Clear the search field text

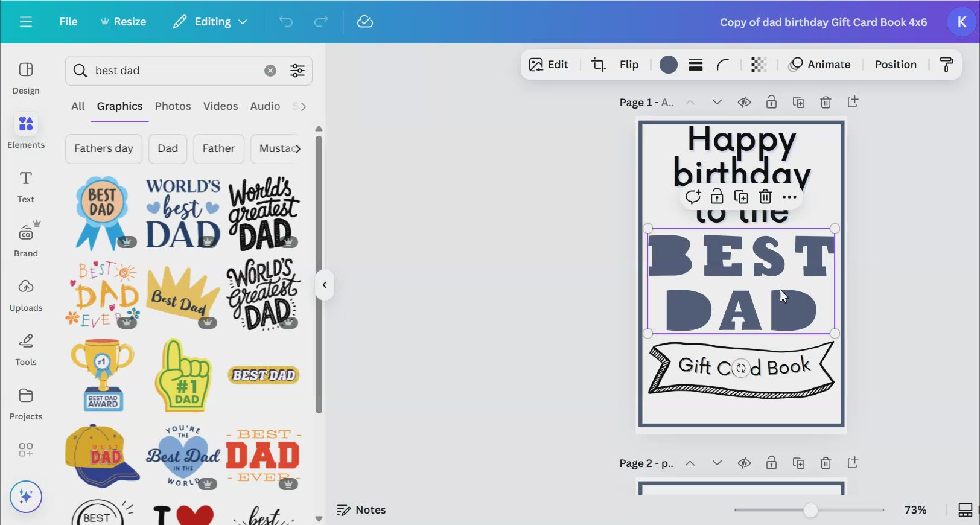(270, 71)
